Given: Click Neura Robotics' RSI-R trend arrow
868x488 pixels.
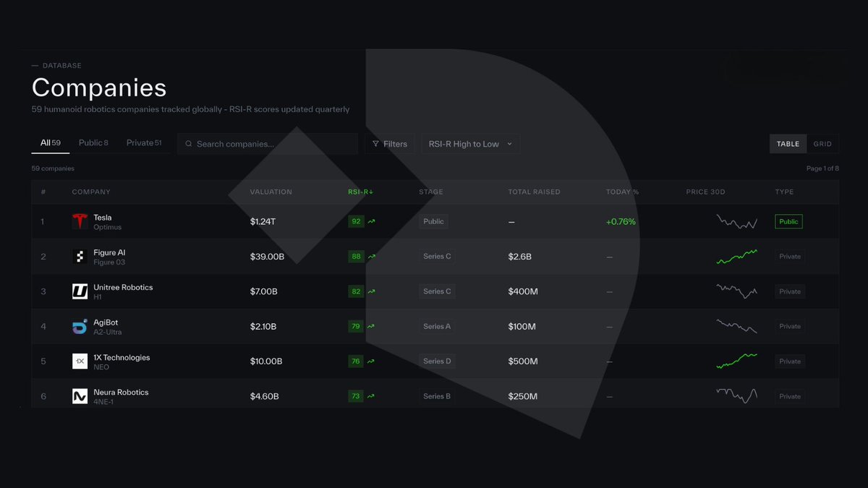Looking at the screenshot, I should [x=371, y=396].
